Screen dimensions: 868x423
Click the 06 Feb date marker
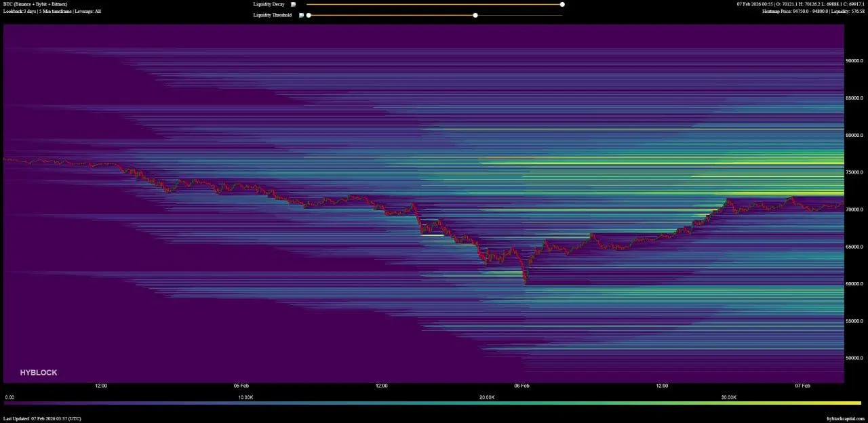pyautogui.click(x=521, y=386)
